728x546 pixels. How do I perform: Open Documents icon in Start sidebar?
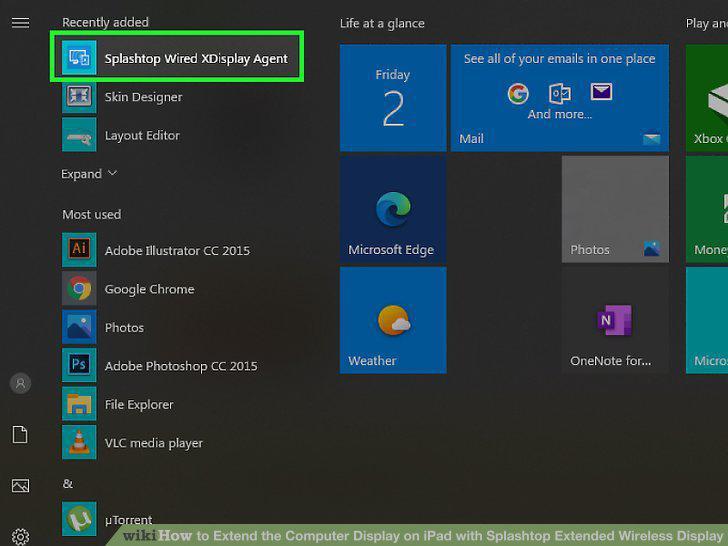point(20,435)
